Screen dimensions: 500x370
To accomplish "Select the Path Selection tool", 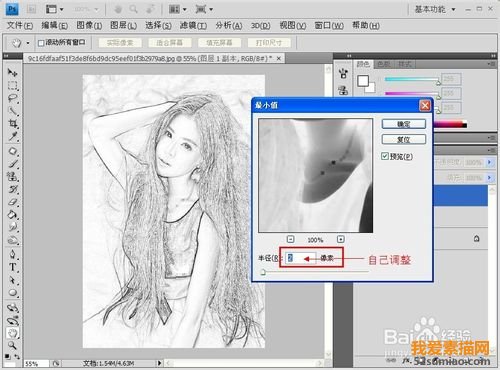I will point(12,280).
